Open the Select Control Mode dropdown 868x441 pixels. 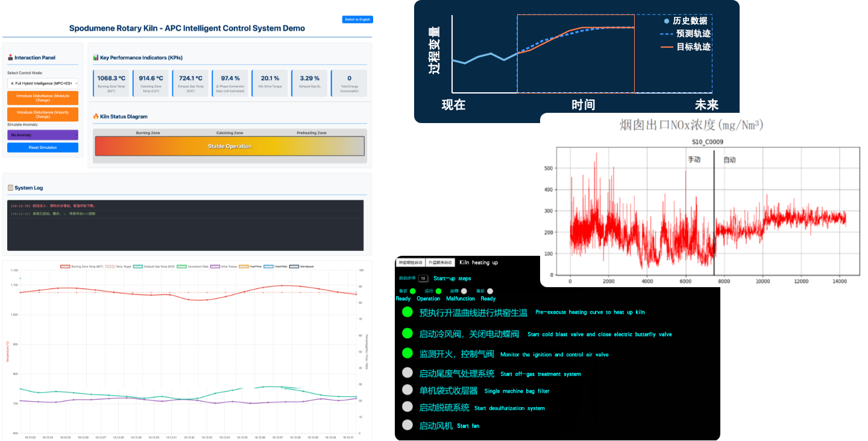coord(43,83)
